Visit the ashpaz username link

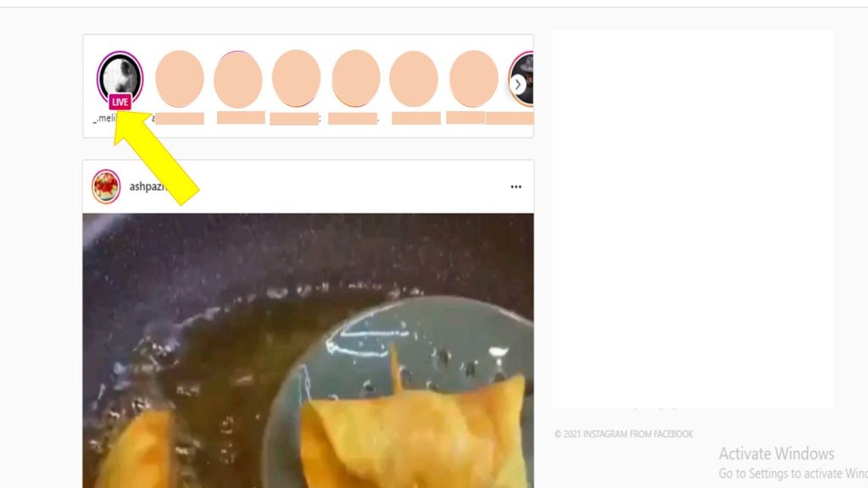(x=147, y=186)
